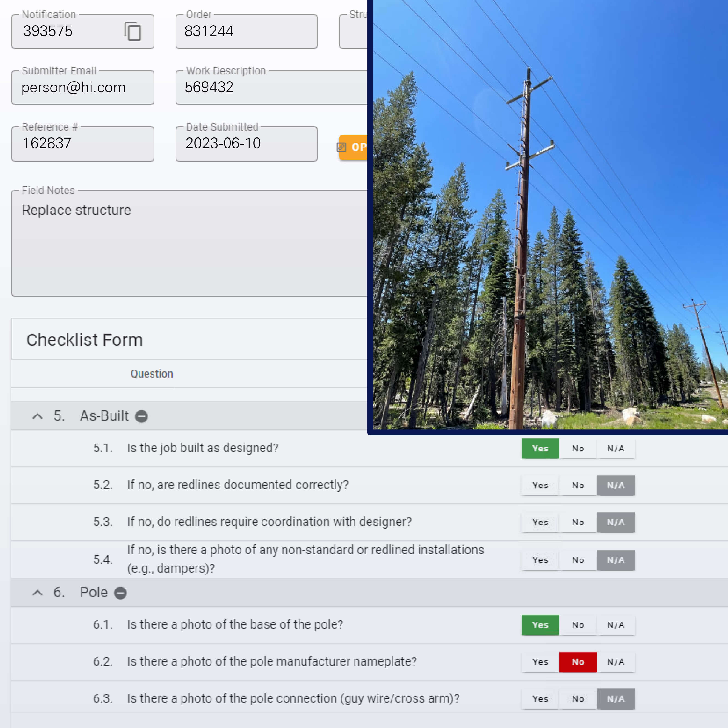Collapse the As-Built section chevron

tap(37, 416)
